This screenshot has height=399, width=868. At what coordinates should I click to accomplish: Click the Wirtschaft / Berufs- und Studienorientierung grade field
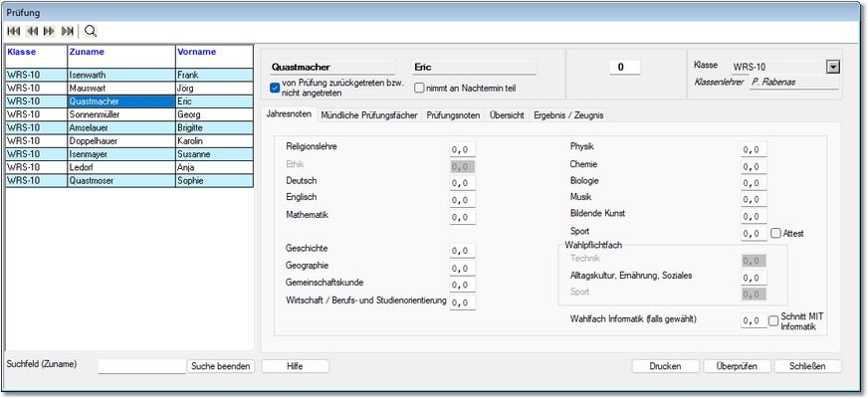point(463,302)
